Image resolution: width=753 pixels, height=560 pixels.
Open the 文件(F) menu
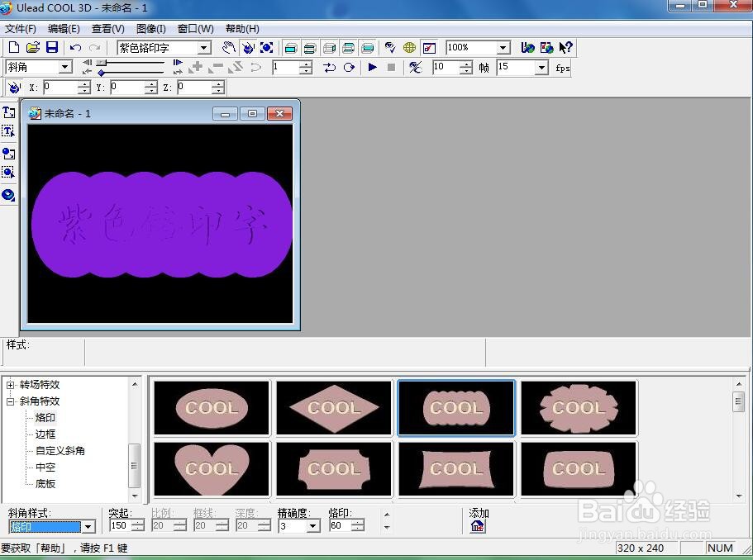21,29
